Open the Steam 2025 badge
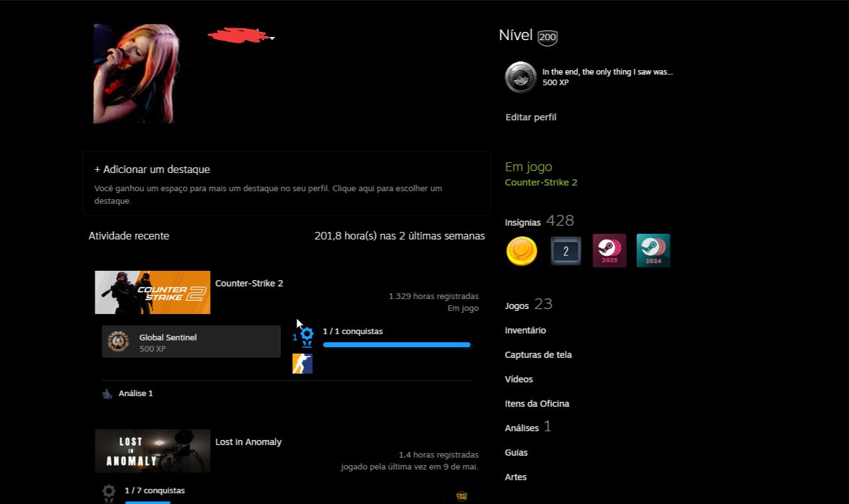The image size is (849, 504). [x=609, y=251]
